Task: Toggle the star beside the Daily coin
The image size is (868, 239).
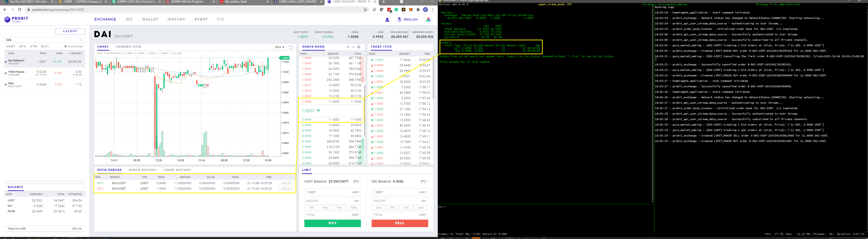Action: pyautogui.click(x=5, y=84)
